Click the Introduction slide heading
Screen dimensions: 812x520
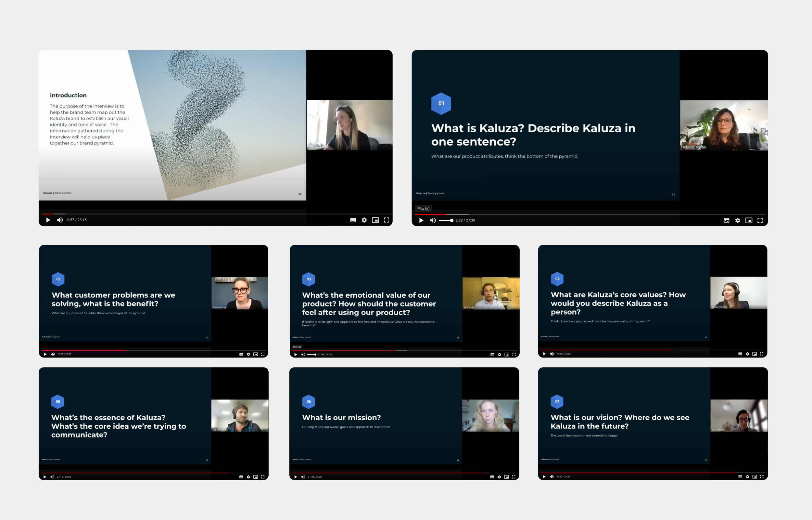[68, 95]
